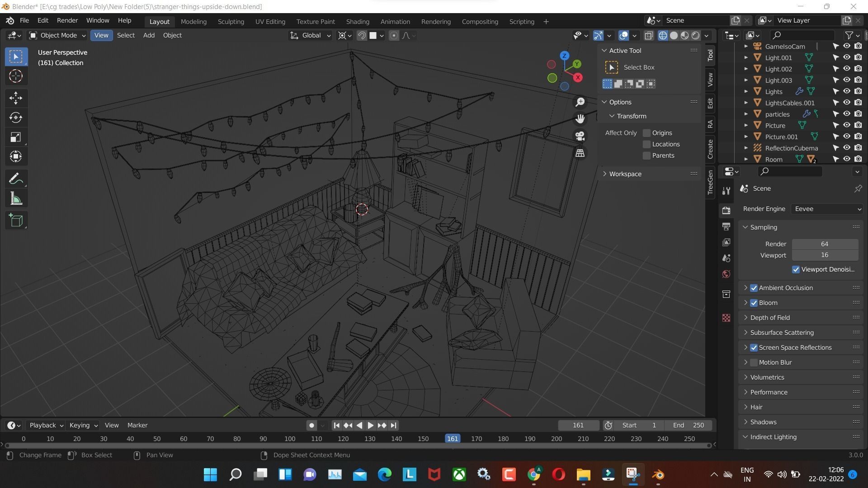This screenshot has width=868, height=488.
Task: Open the Output properties tab icon
Action: pyautogui.click(x=726, y=226)
